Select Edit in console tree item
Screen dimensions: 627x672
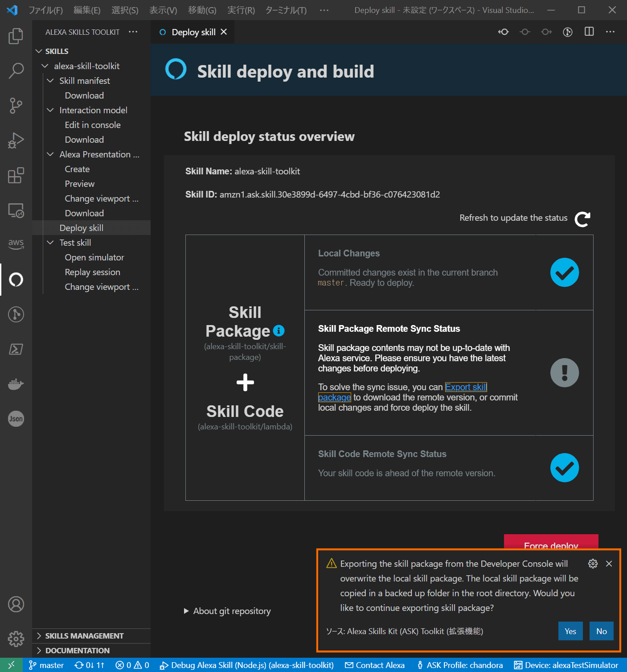pos(93,125)
